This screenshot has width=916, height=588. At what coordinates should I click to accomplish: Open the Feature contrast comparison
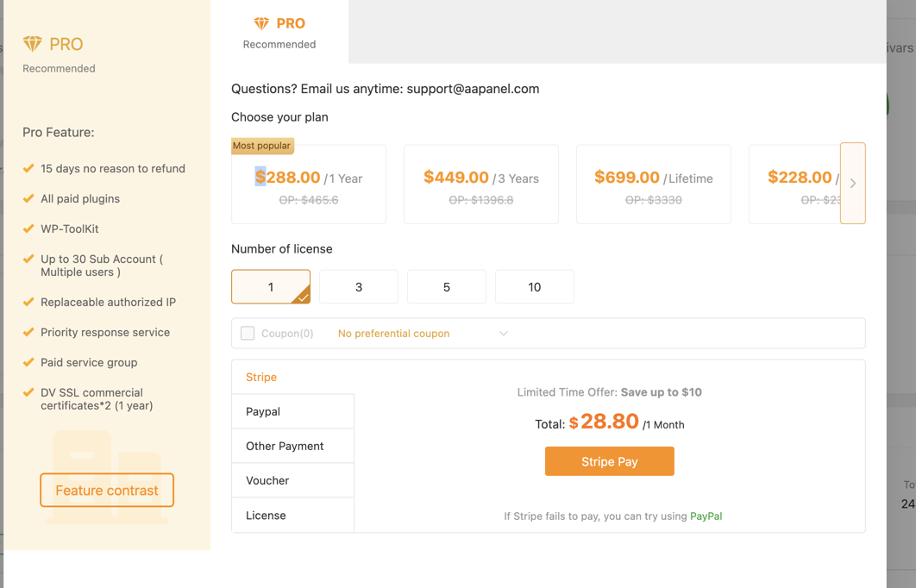[106, 490]
